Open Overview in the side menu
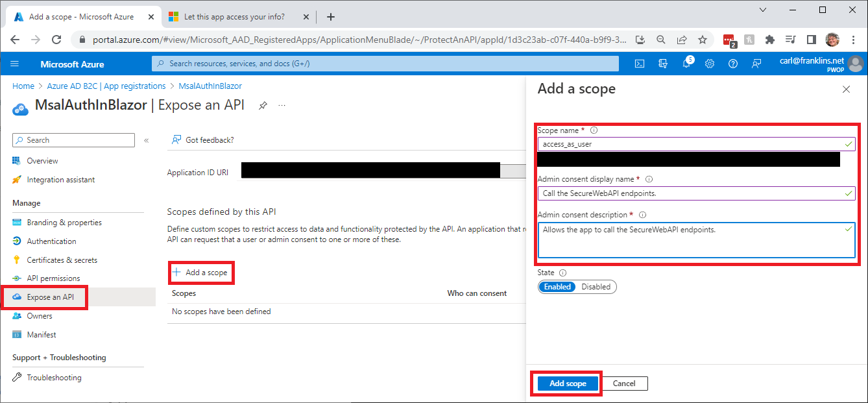The width and height of the screenshot is (868, 403). [42, 161]
